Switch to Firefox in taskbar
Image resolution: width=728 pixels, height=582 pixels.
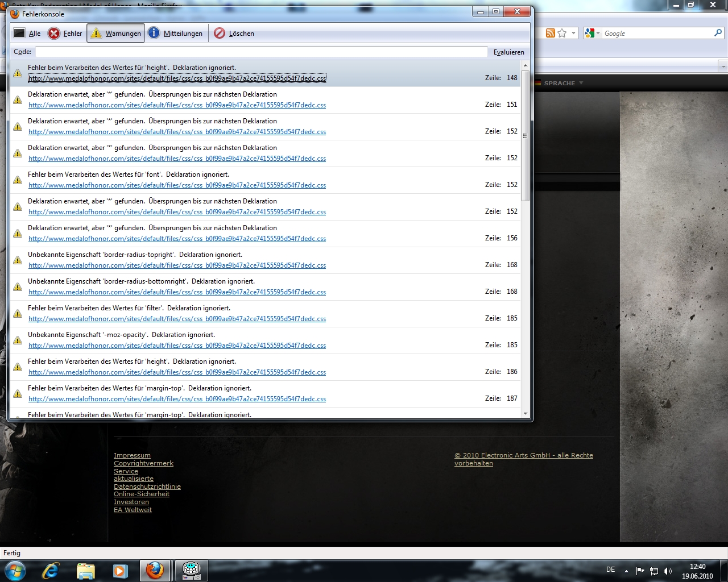(x=155, y=571)
